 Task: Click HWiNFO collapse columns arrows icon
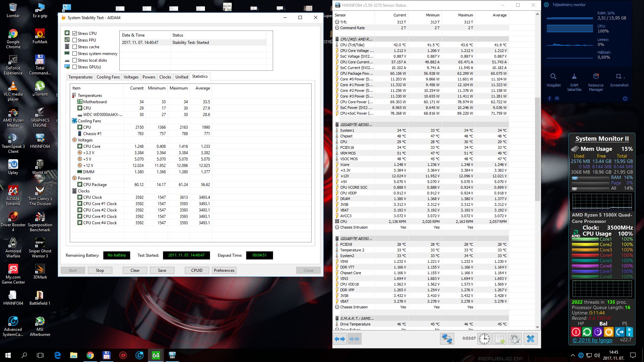[x=354, y=339]
